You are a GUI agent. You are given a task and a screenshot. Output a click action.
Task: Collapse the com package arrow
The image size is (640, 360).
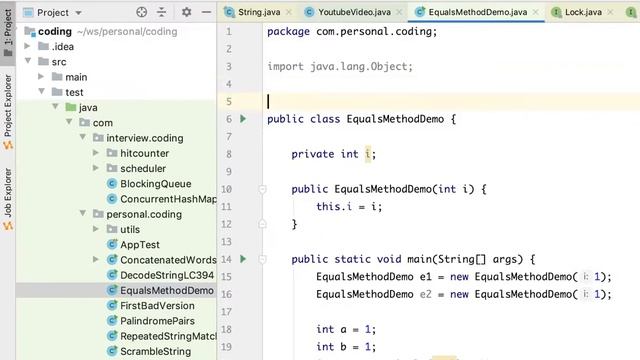pyautogui.click(x=69, y=122)
